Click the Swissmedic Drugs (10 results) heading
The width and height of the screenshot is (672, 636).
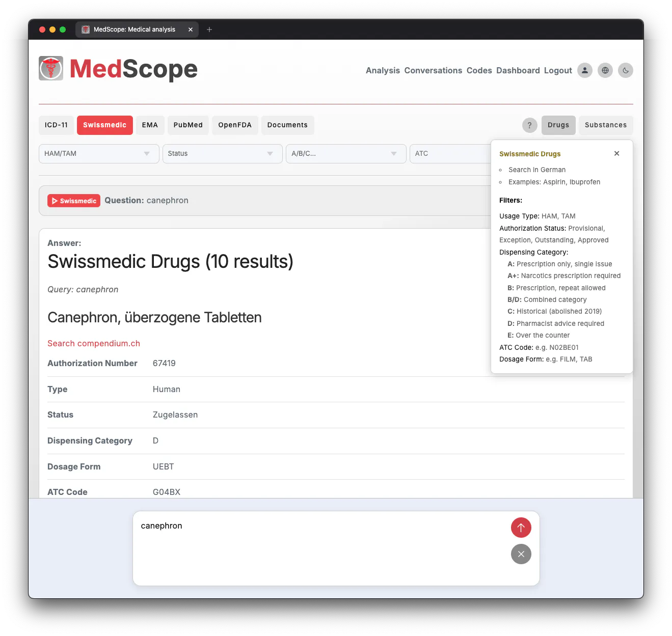[x=170, y=262]
